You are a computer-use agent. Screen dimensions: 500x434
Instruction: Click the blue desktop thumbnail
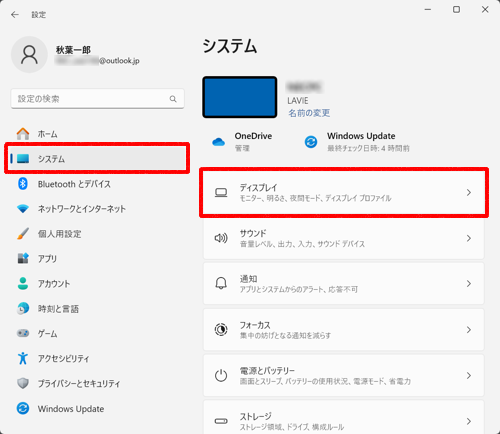(x=240, y=97)
